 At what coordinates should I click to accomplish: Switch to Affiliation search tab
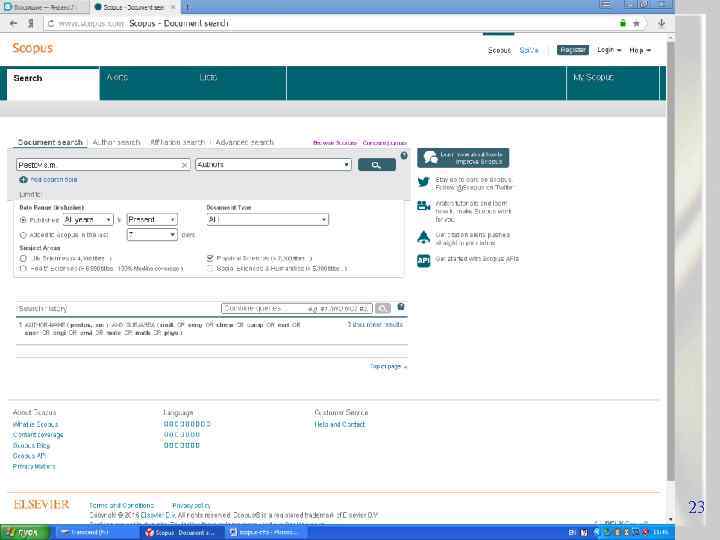click(x=178, y=142)
